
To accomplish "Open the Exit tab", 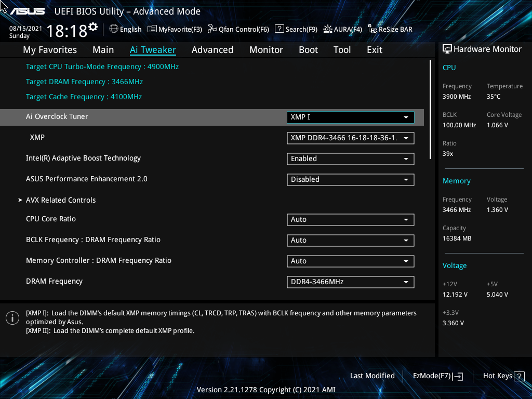I will pos(375,50).
